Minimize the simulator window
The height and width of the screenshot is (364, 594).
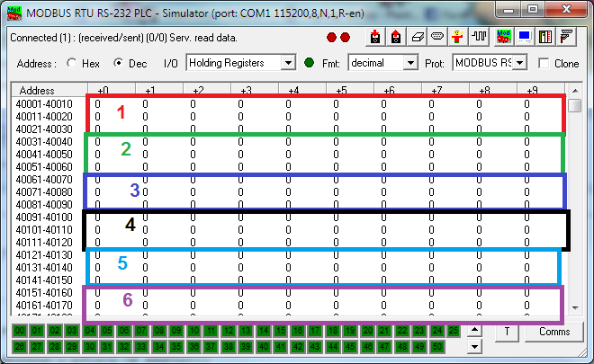tap(508, 10)
